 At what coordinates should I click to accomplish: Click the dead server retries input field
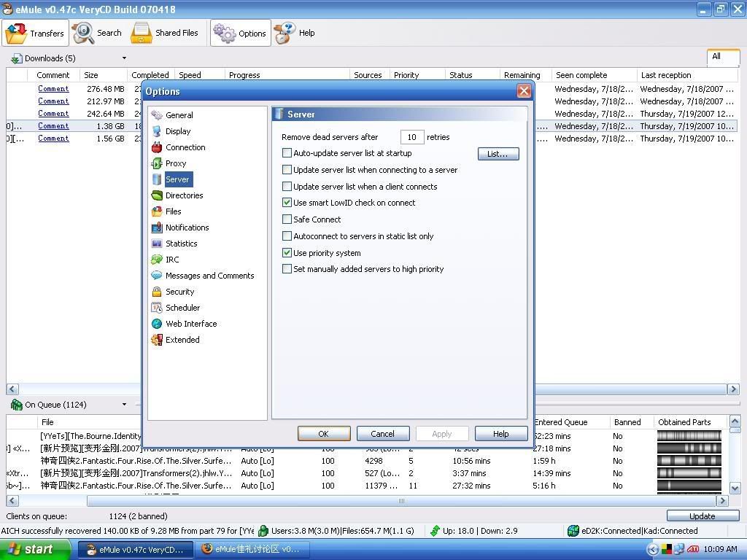(x=411, y=137)
